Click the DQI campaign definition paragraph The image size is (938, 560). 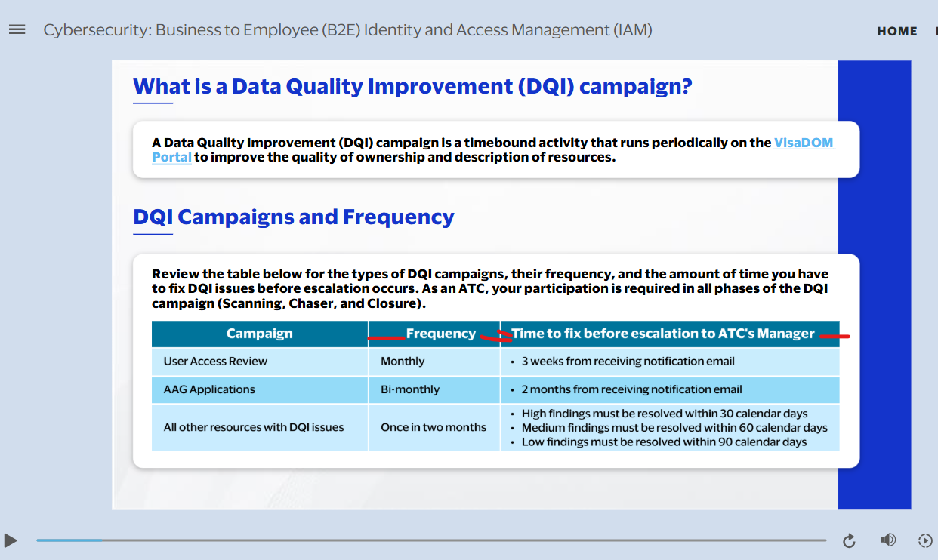493,150
